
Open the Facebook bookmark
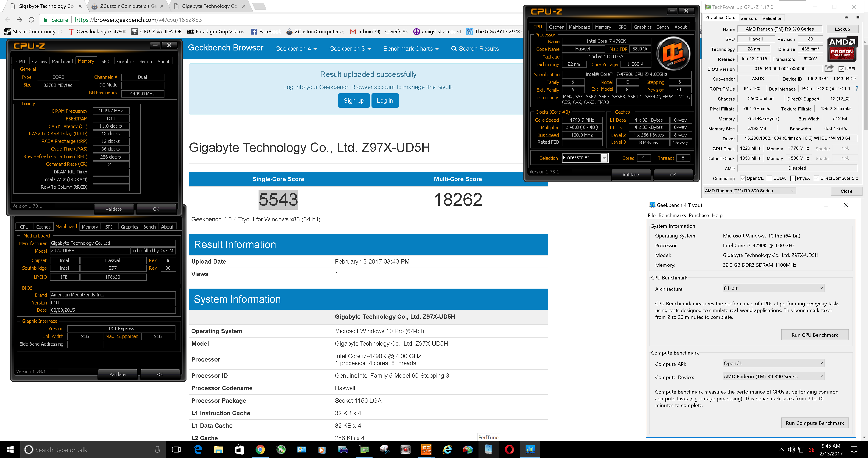pyautogui.click(x=266, y=31)
